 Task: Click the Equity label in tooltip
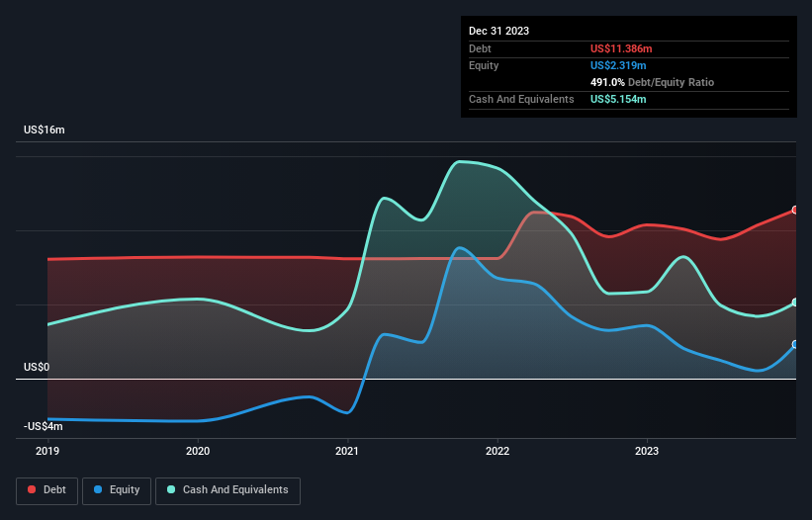(484, 65)
